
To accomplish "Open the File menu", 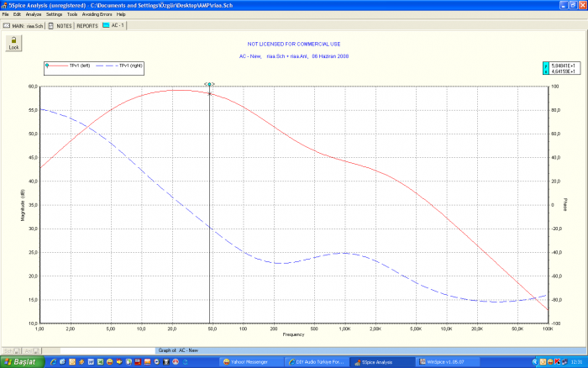I will pos(6,14).
